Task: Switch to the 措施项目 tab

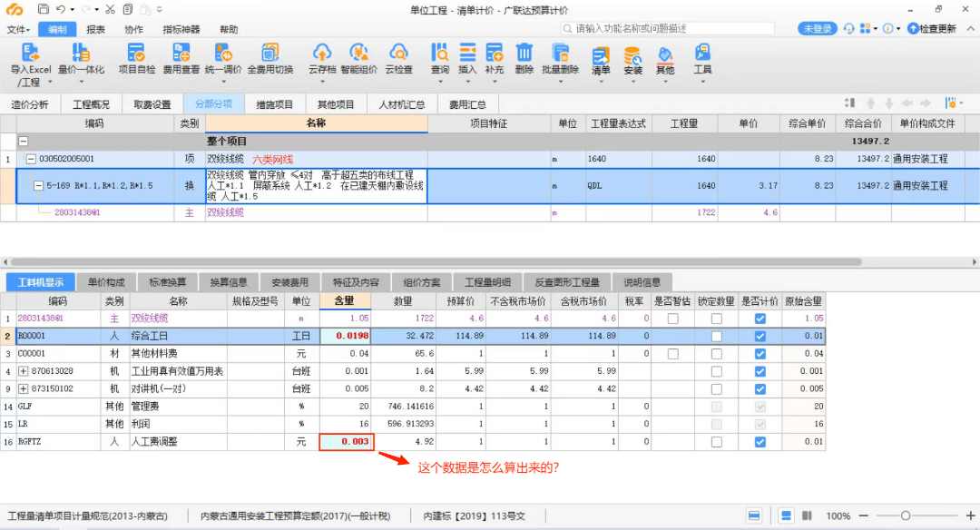Action: (274, 104)
